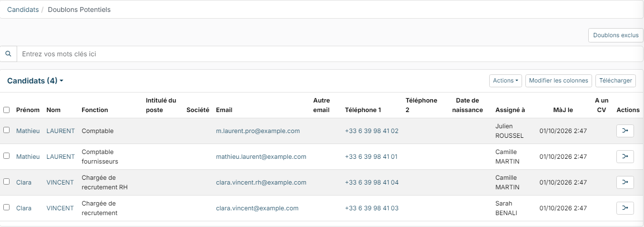Viewport: 644px width, 227px height.
Task: Open Mathieu link in m.laurent.pro row
Action: pos(28,131)
